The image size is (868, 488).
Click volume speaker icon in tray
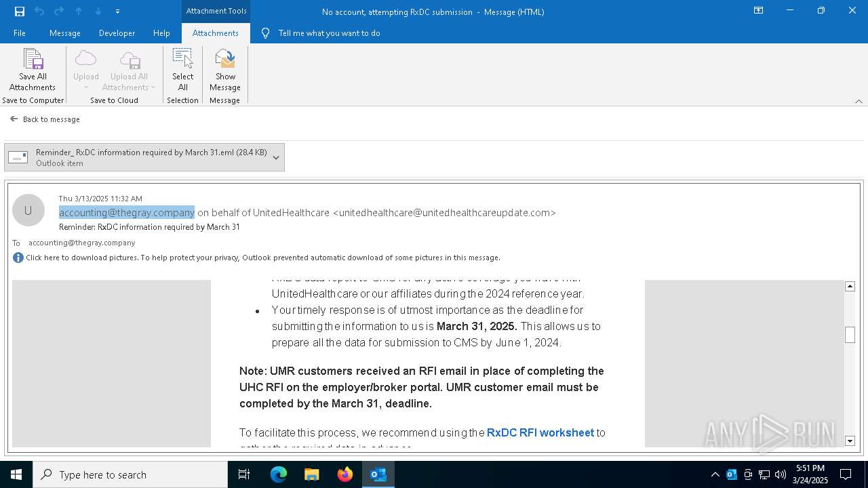pos(781,474)
